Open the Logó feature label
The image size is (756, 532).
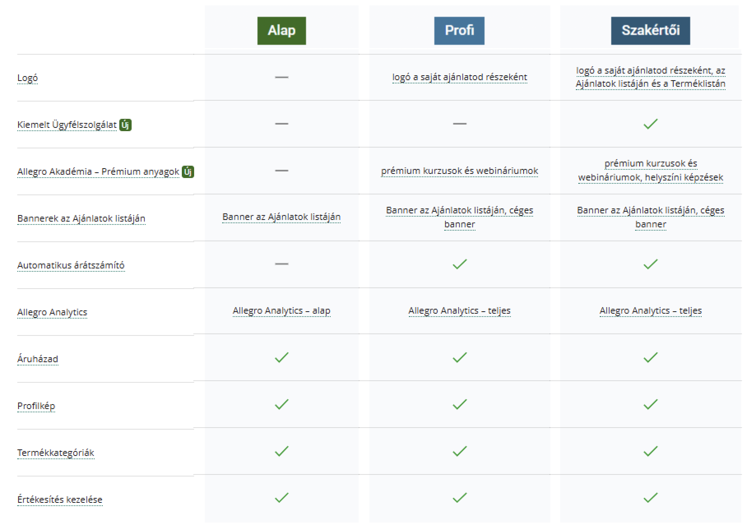[x=28, y=78]
